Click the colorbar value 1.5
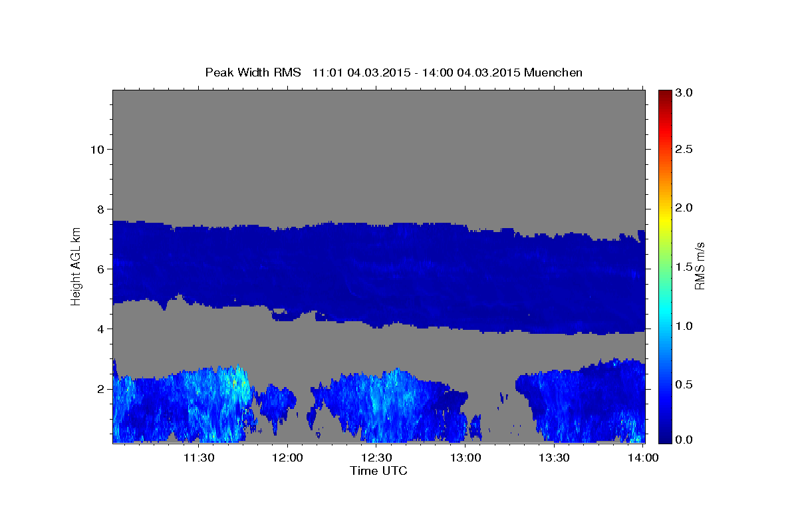Screen dimensions: 798x532 684,267
